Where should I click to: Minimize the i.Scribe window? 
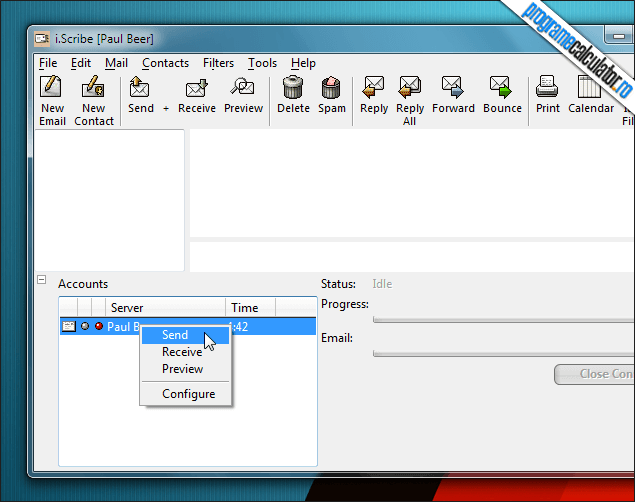pyautogui.click(x=618, y=36)
